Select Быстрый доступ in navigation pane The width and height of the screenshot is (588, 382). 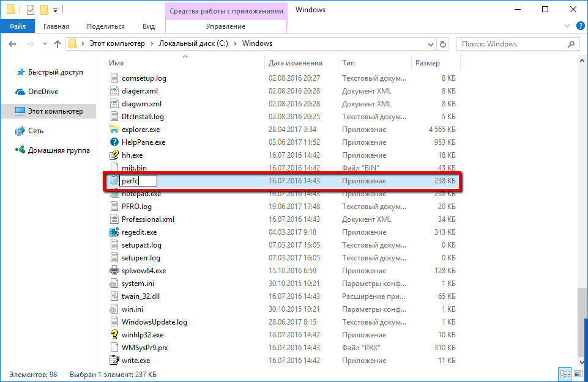point(56,72)
